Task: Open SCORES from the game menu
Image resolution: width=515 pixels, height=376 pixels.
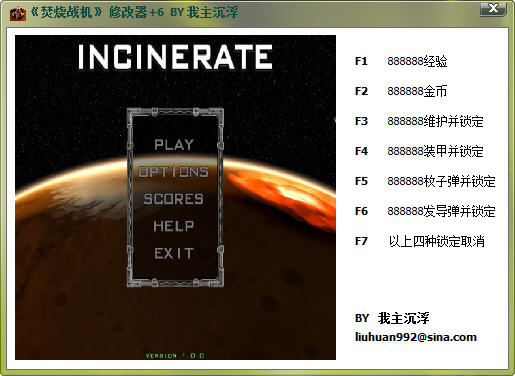Action: [x=174, y=199]
